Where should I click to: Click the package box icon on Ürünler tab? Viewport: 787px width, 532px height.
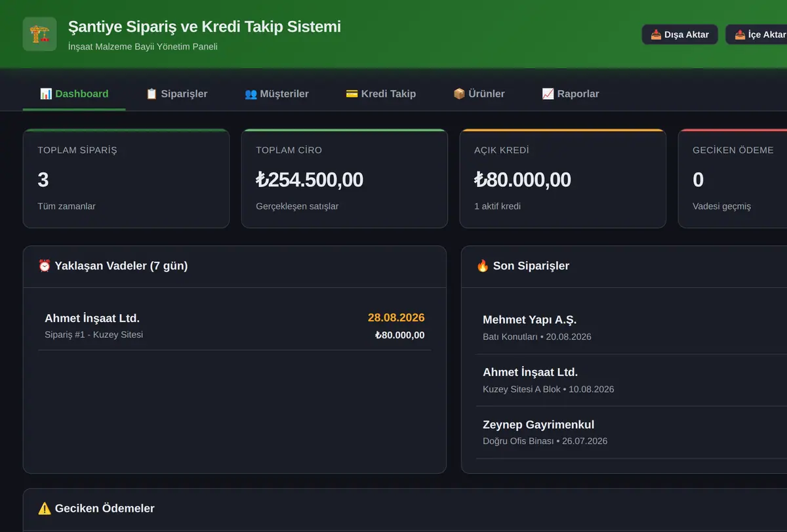459,94
